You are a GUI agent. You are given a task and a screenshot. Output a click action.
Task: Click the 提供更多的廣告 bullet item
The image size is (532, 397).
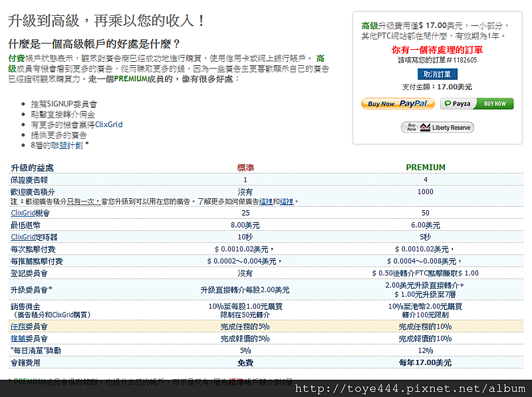click(x=59, y=135)
